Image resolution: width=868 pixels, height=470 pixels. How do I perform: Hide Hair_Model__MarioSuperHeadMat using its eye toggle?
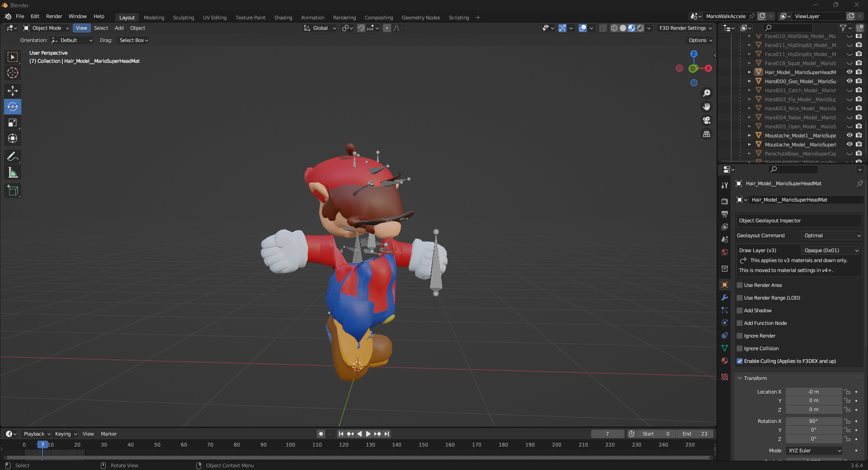point(849,72)
